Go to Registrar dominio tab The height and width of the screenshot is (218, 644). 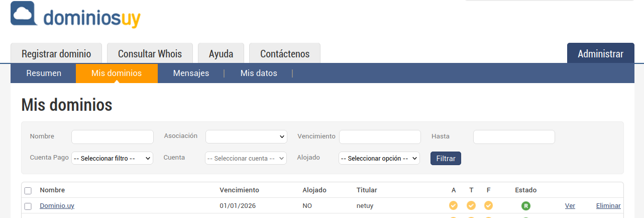pos(56,53)
